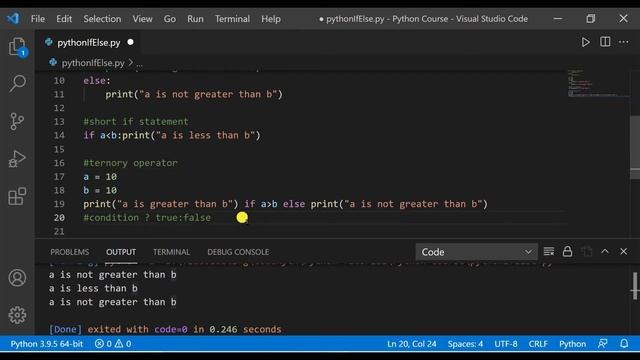Click the VS Code logo icon
The height and width of the screenshot is (360, 640).
pos(13,18)
